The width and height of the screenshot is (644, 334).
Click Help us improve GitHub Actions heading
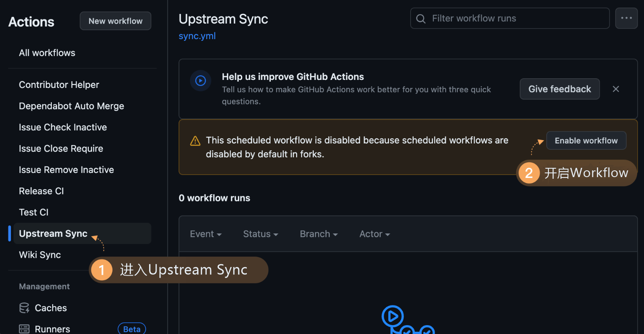pos(293,77)
